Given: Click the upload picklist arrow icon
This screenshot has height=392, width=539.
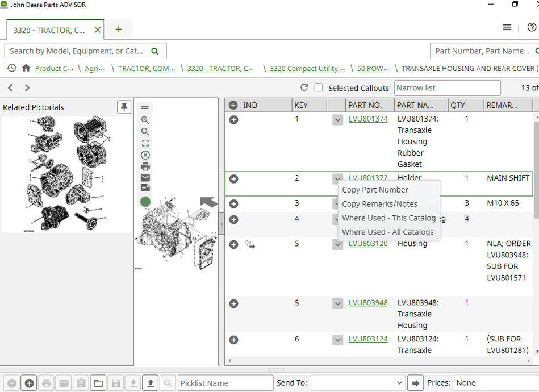Looking at the screenshot, I should (150, 383).
